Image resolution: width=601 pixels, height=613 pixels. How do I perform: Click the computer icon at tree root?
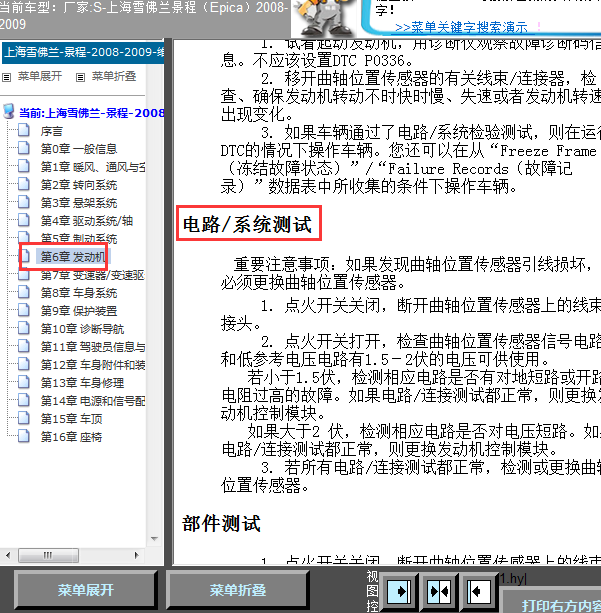pos(10,112)
